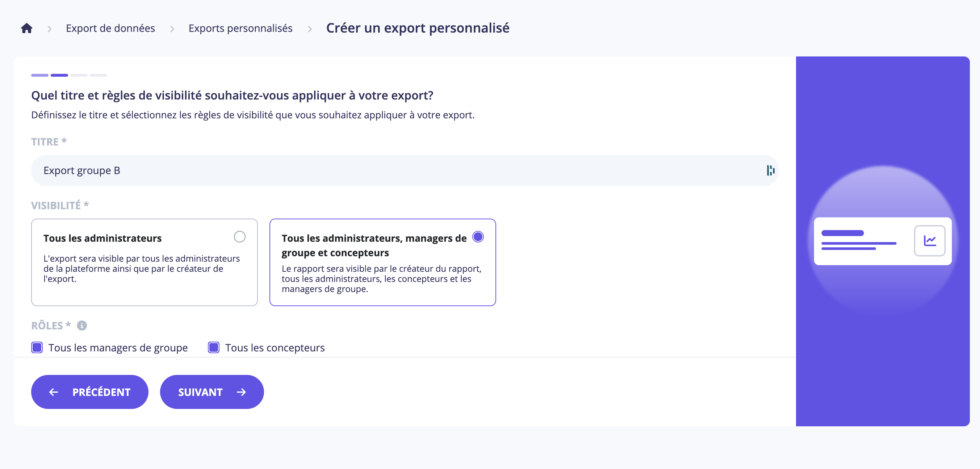
Task: Click chevron after Export de données breadcrumb
Action: click(172, 29)
